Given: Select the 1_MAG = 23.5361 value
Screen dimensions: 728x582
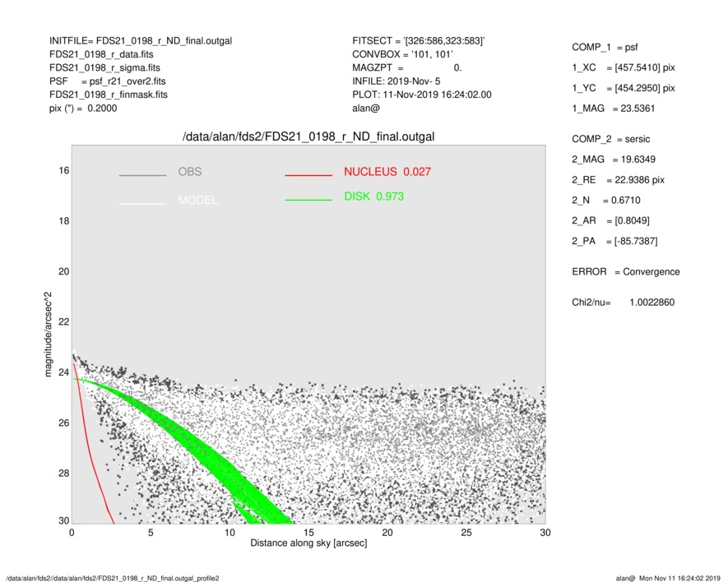Looking at the screenshot, I should point(614,109).
